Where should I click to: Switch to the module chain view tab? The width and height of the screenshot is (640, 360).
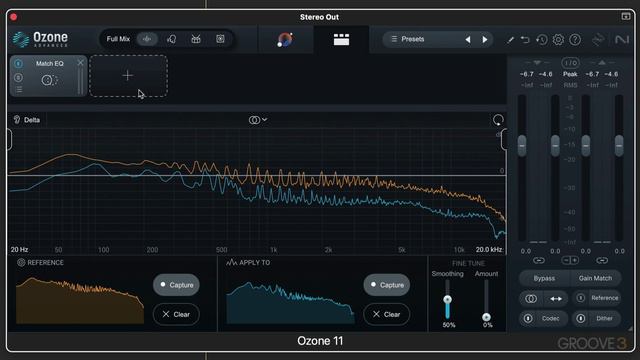coord(341,40)
